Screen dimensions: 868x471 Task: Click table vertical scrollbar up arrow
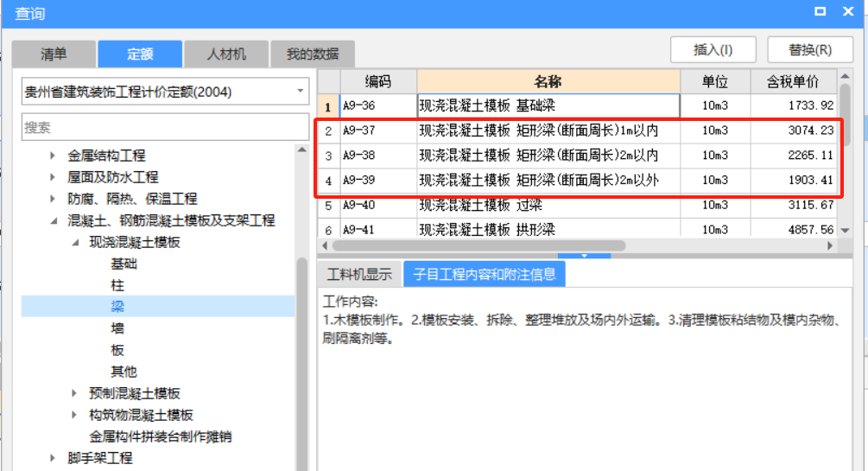845,76
